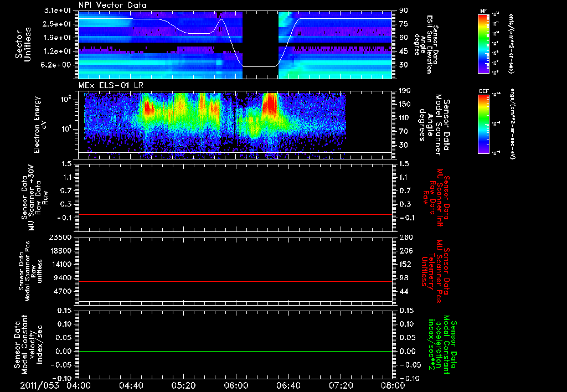Click the '3.1e+01' sector axis value
Image resolution: width=567 pixels, height=392 pixels.
click(59, 11)
